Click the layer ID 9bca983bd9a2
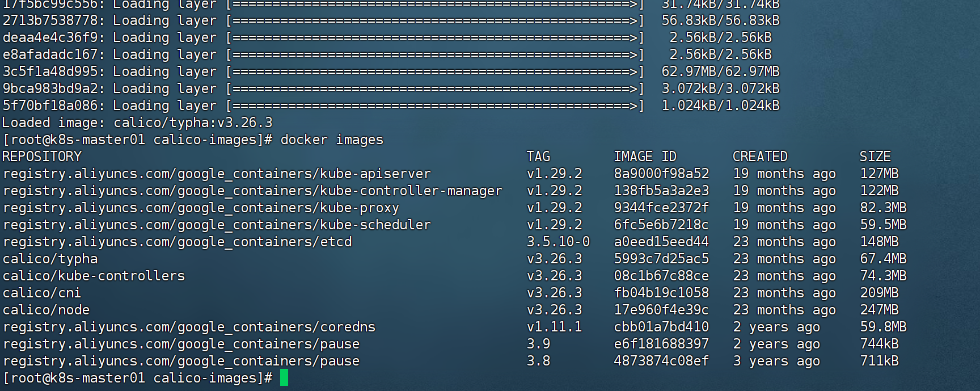The width and height of the screenshot is (980, 391). pyautogui.click(x=50, y=89)
